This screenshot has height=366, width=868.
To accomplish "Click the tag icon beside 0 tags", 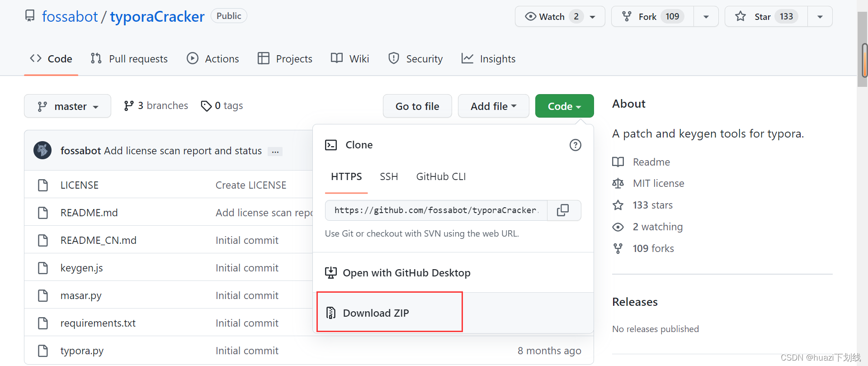I will (x=206, y=106).
